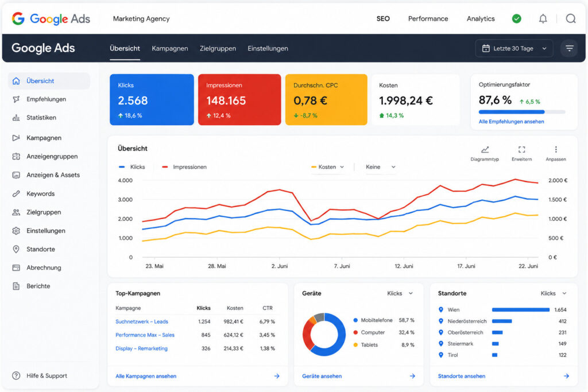Open the Letzte 30 Tage date dropdown

coord(514,48)
